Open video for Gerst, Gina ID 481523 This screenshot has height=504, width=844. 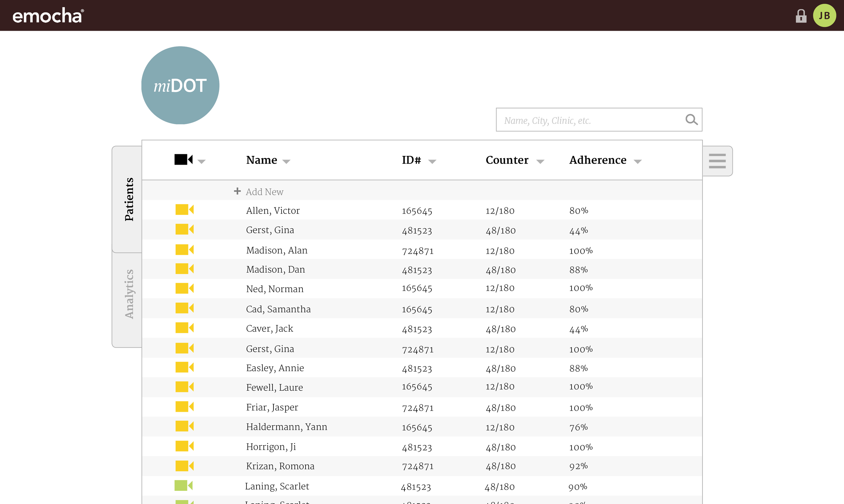click(184, 229)
